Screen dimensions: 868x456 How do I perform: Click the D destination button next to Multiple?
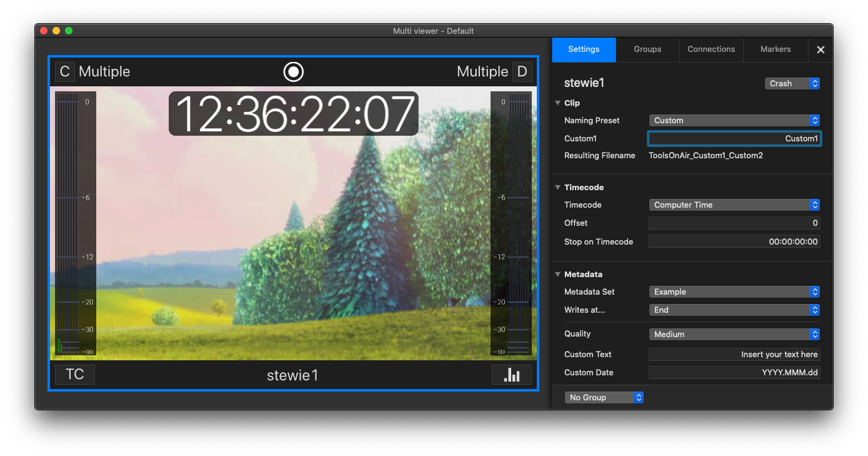pos(522,72)
